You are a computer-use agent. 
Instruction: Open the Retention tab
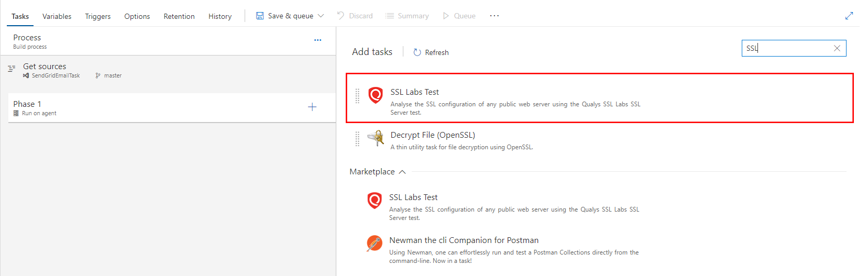(179, 16)
